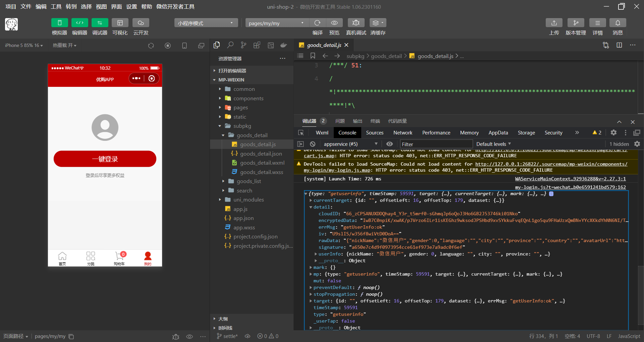The image size is (644, 342).
Task: Switch to the 终端 terminal tab
Action: coord(375,121)
